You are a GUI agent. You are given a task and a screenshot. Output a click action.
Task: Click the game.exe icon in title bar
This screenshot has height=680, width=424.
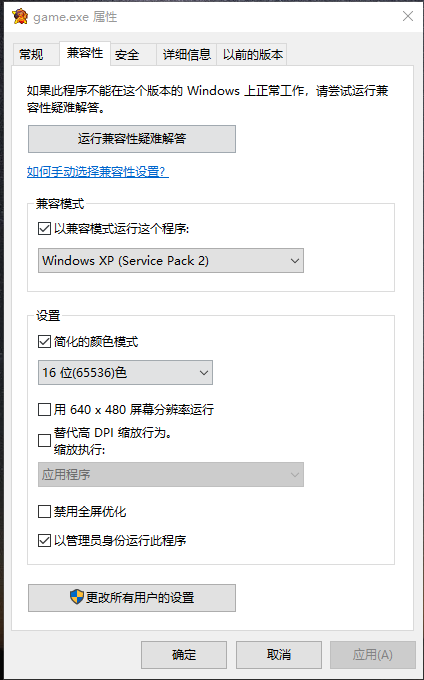coord(20,17)
